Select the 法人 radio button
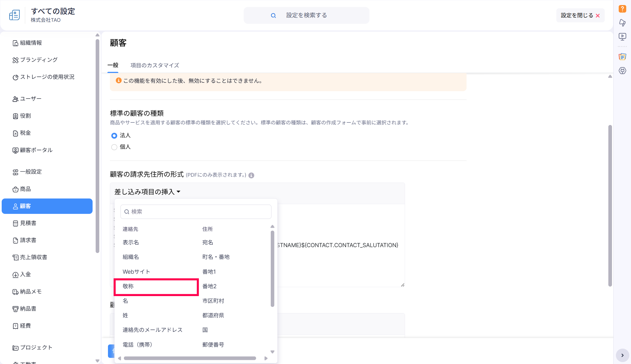This screenshot has height=364, width=631. pyautogui.click(x=114, y=136)
